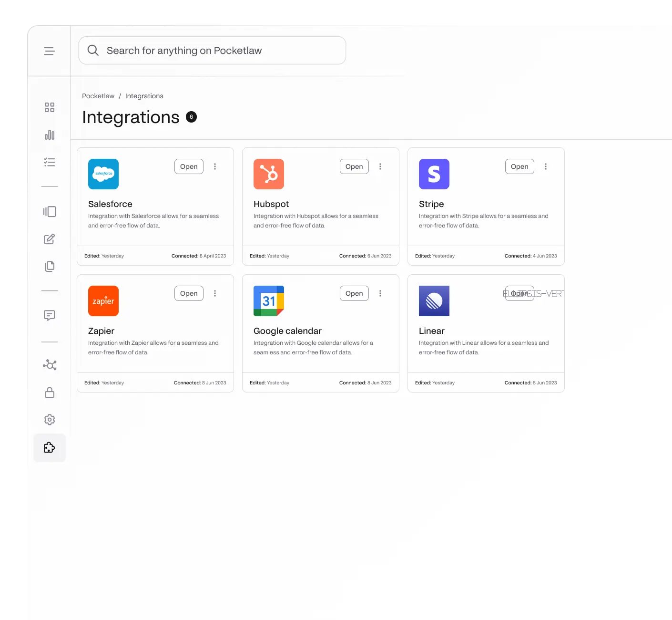The image size is (672, 620).
Task: Click the Zapier logo
Action: [103, 301]
